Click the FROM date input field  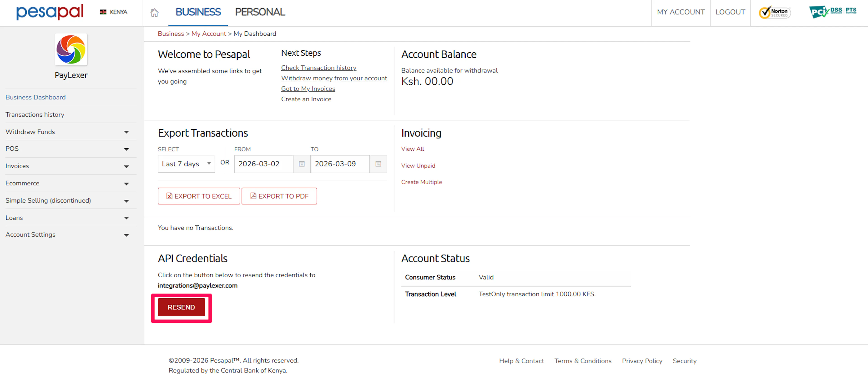click(x=264, y=164)
